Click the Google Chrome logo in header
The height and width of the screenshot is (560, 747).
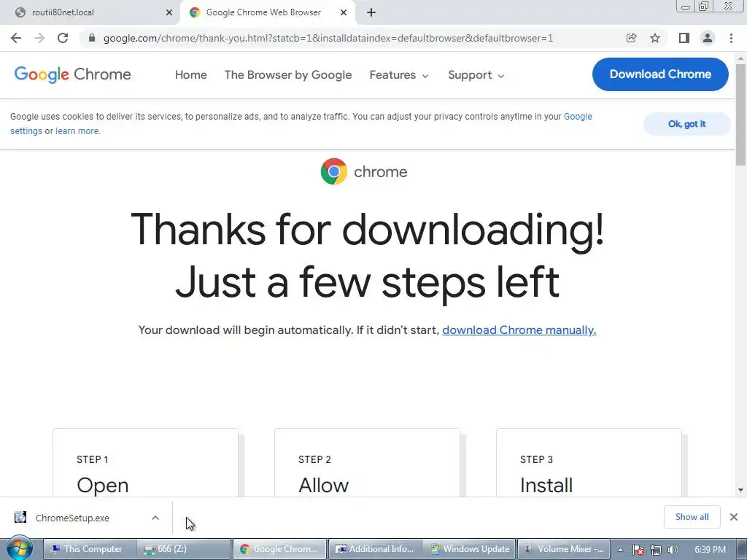coord(72,74)
